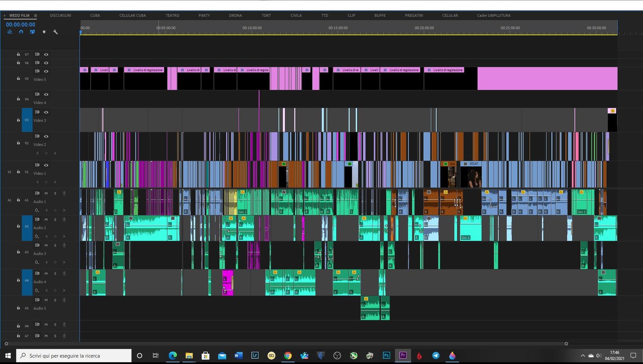The width and height of the screenshot is (643, 364).
Task: Select V1 source patching indicator
Action: 9,172
